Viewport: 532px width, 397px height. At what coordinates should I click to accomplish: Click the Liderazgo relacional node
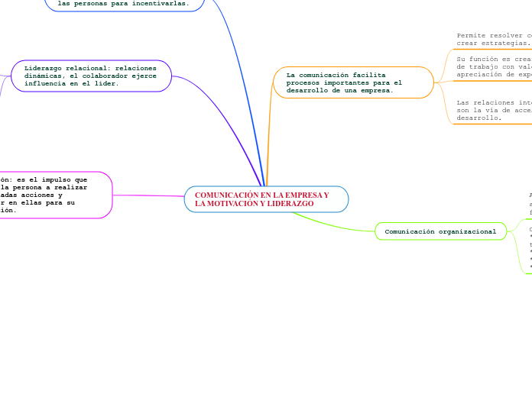(x=91, y=76)
